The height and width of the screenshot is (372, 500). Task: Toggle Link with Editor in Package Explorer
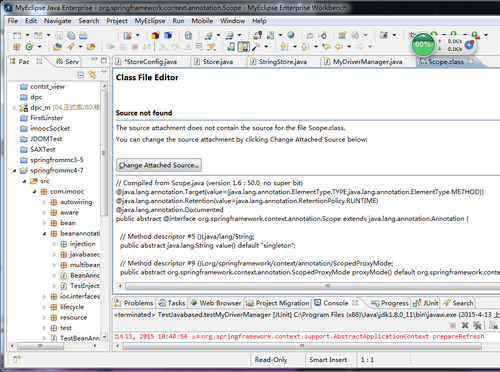[92, 75]
